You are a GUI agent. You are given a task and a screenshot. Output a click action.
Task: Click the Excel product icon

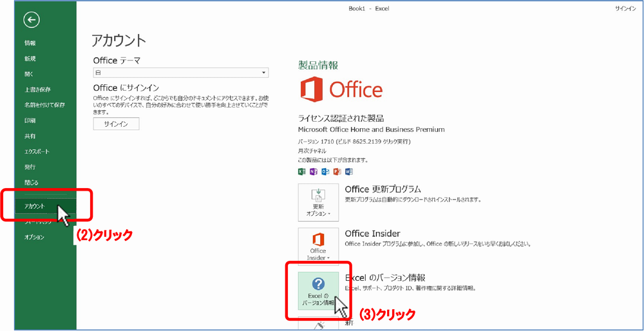[x=301, y=172]
